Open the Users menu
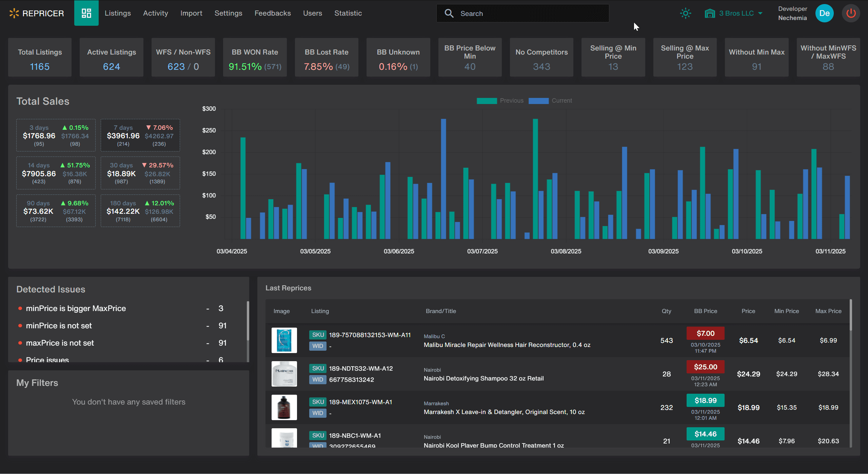The width and height of the screenshot is (868, 474). pyautogui.click(x=312, y=13)
